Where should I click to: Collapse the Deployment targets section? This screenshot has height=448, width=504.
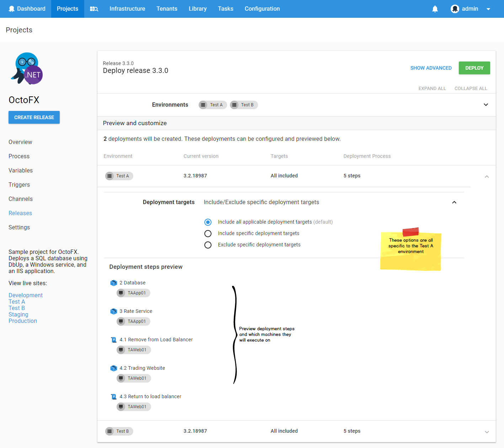(x=454, y=202)
